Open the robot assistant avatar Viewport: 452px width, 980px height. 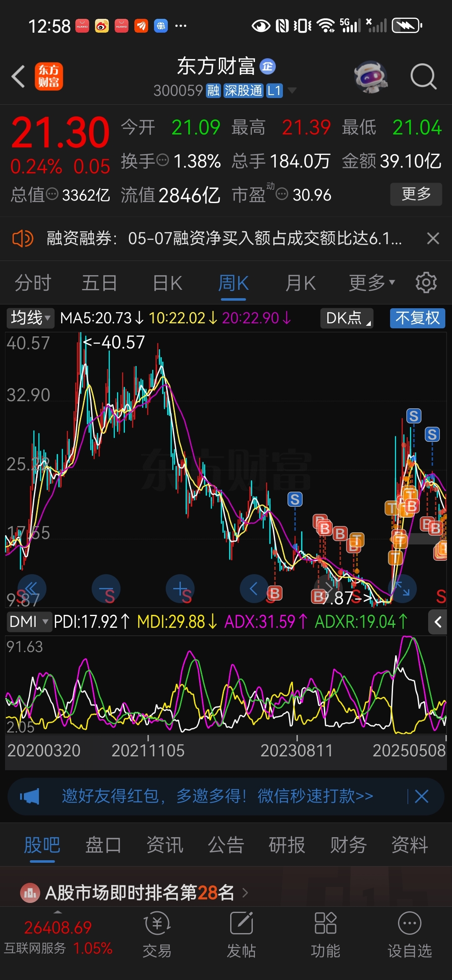click(x=371, y=77)
